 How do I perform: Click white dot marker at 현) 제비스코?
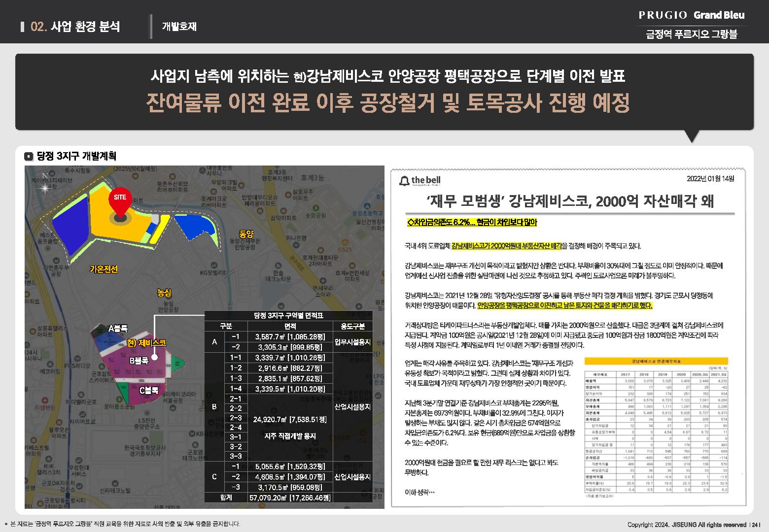pyautogui.click(x=154, y=358)
